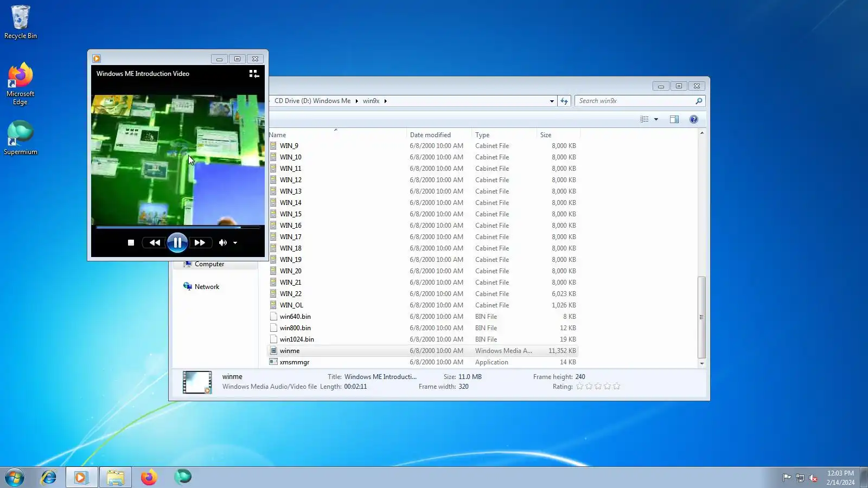
Task: Click the file list vertical scrollbar thumb
Action: (x=701, y=317)
